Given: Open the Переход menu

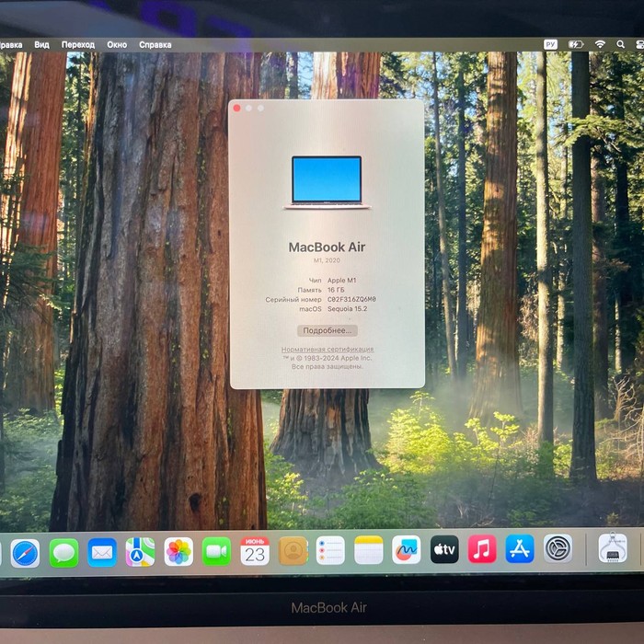Looking at the screenshot, I should pos(78,44).
